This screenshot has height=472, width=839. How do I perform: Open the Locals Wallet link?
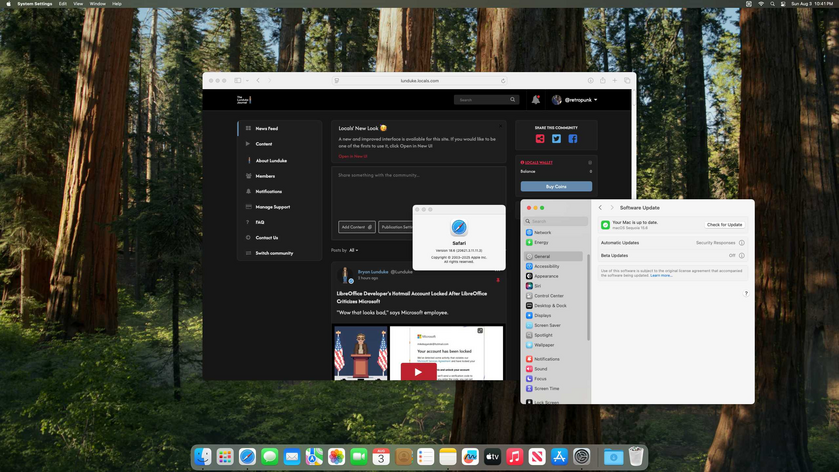coord(537,162)
